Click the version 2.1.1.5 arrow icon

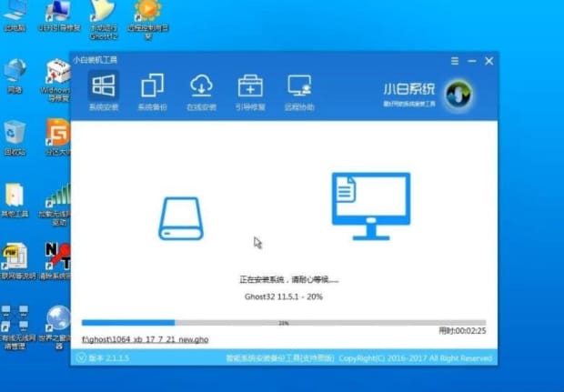tap(80, 358)
